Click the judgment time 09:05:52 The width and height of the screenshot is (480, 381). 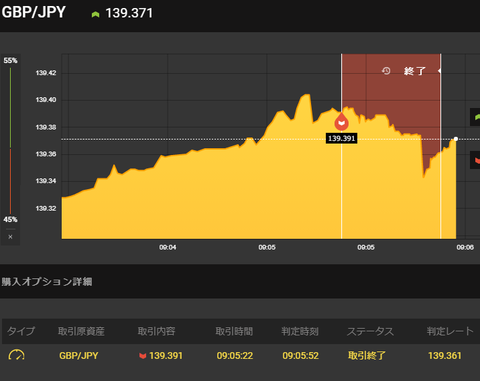(x=300, y=356)
